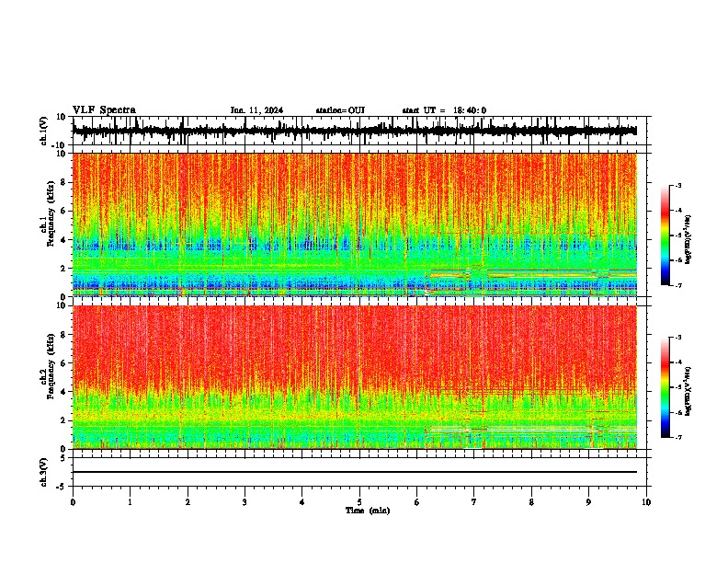728x563 pixels.
Task: Click the ch.1 voltage waveform trace
Action: (355, 131)
